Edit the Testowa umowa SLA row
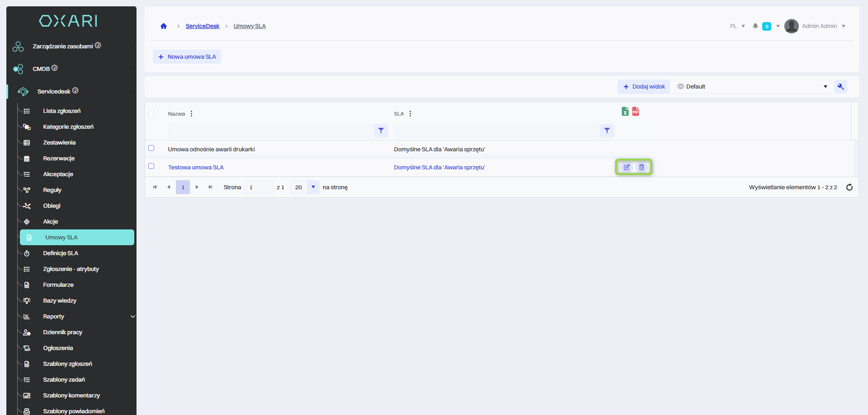This screenshot has width=868, height=415. (627, 167)
